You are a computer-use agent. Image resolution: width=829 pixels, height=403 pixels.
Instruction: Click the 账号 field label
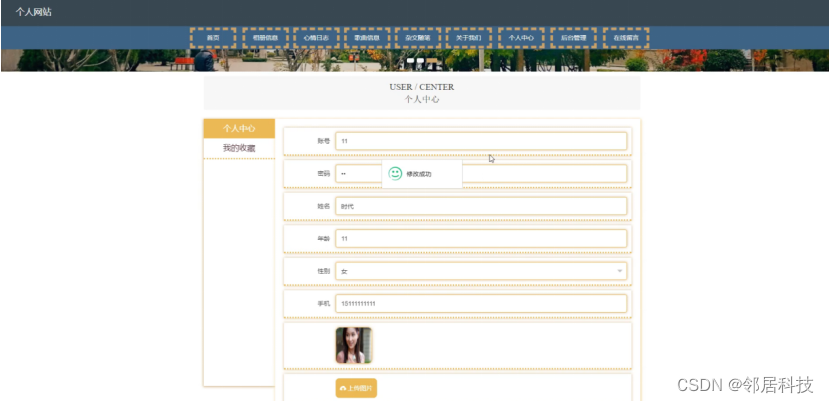(x=324, y=141)
